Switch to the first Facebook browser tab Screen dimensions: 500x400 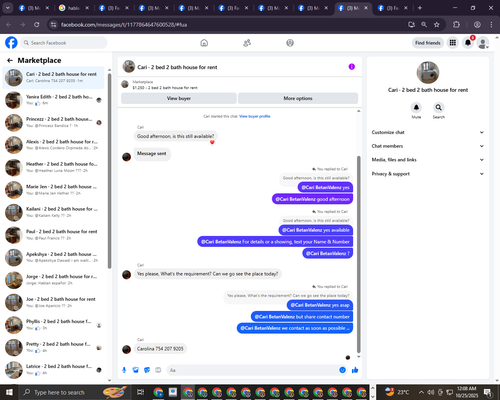point(34,8)
